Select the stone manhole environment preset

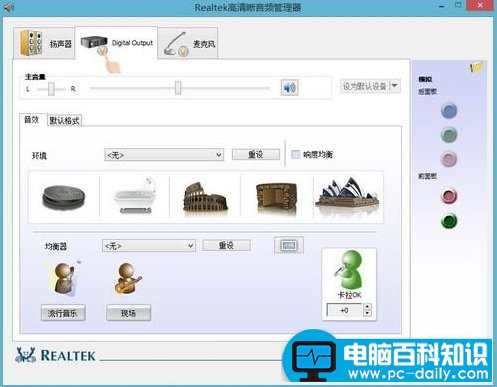pos(64,197)
